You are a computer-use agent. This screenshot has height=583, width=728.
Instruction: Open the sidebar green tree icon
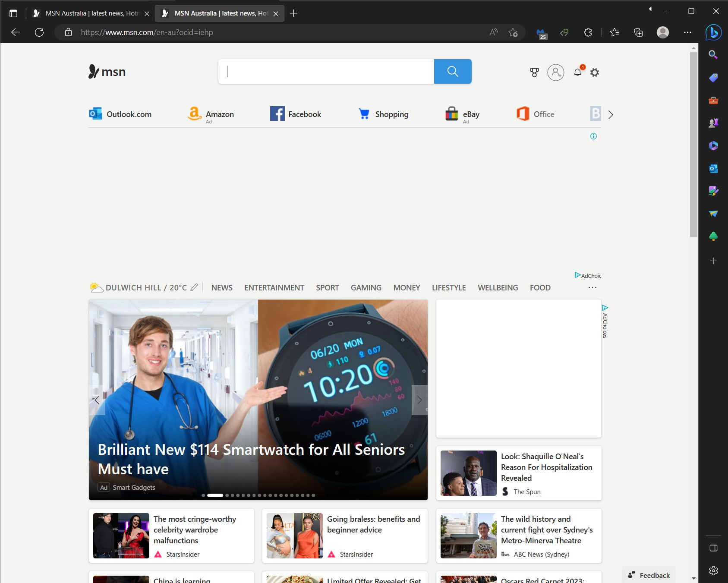713,236
